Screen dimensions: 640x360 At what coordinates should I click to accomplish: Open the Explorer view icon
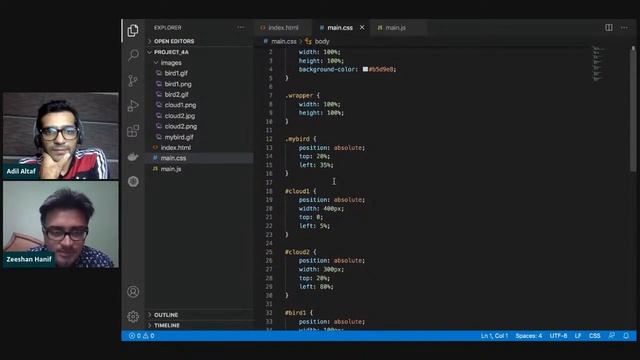tap(133, 31)
